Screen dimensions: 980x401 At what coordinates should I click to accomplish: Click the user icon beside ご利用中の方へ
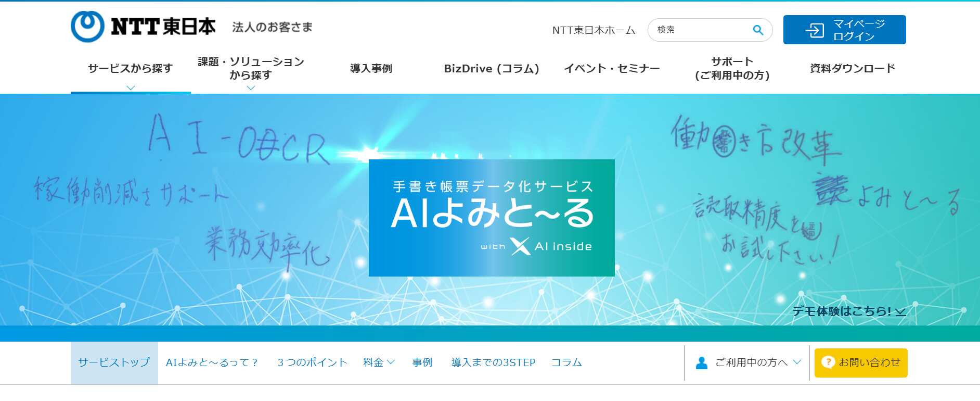pyautogui.click(x=701, y=363)
